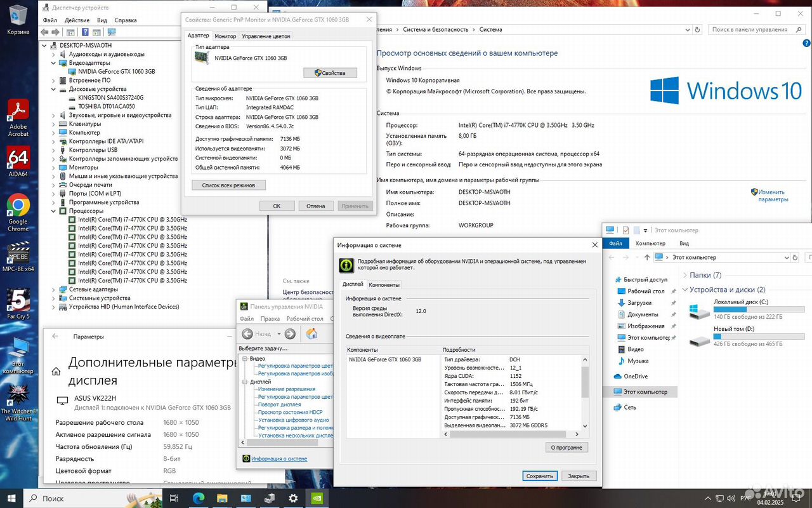This screenshot has width=812, height=508.
Task: Launch the AIDA64 desktop shortcut
Action: 18,162
